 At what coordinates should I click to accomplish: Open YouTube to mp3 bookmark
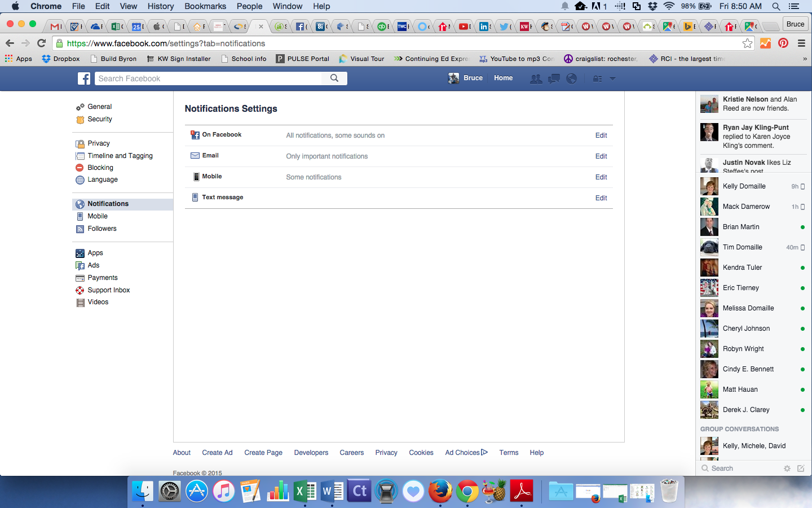(517, 59)
